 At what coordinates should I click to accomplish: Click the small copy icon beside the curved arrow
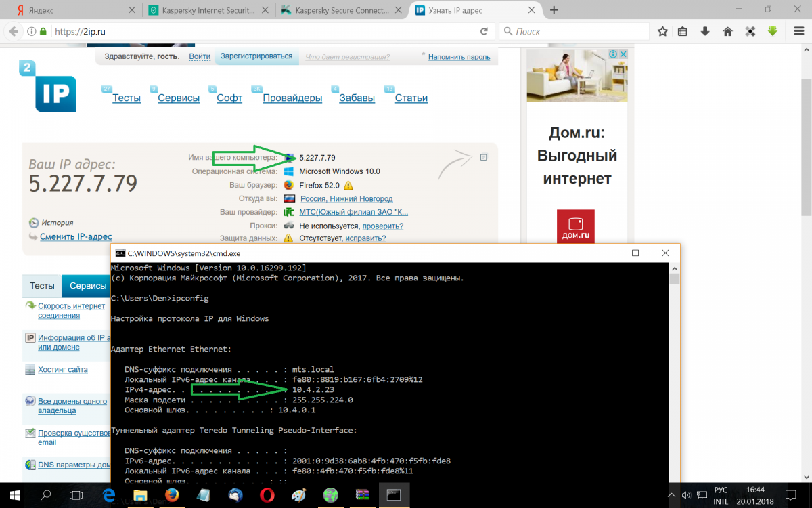484,157
